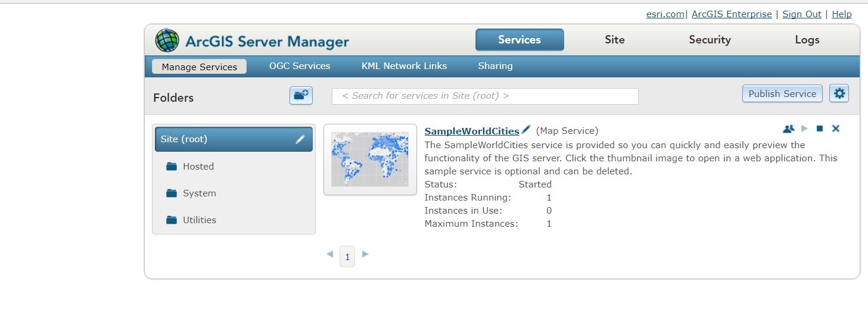Click the Status: Started text
This screenshot has width=868, height=316.
point(488,184)
